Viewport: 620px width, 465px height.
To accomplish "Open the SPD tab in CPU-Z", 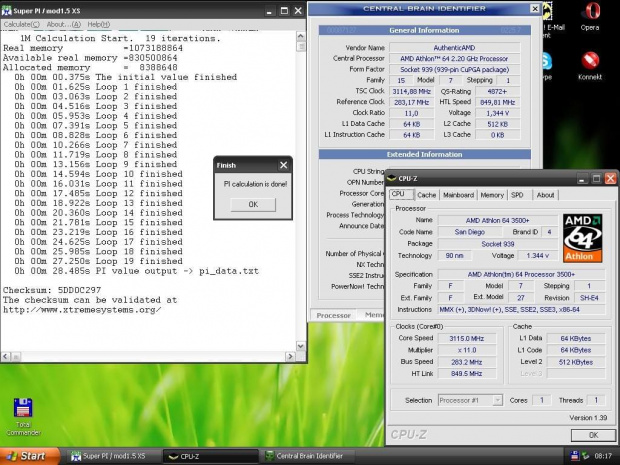I will [517, 195].
